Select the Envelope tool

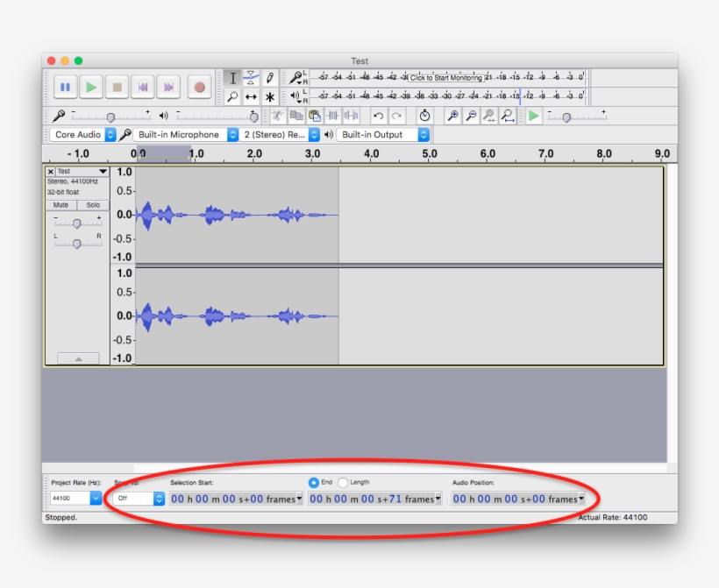click(x=251, y=78)
